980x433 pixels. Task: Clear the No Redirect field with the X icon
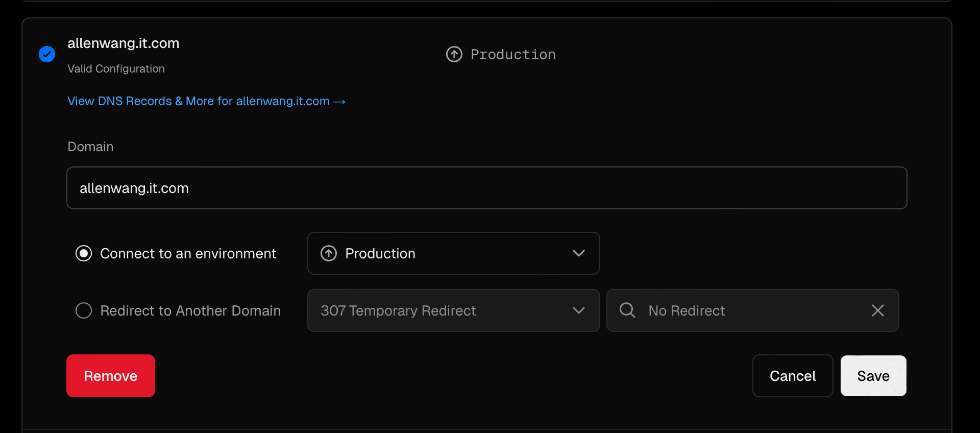(x=877, y=310)
